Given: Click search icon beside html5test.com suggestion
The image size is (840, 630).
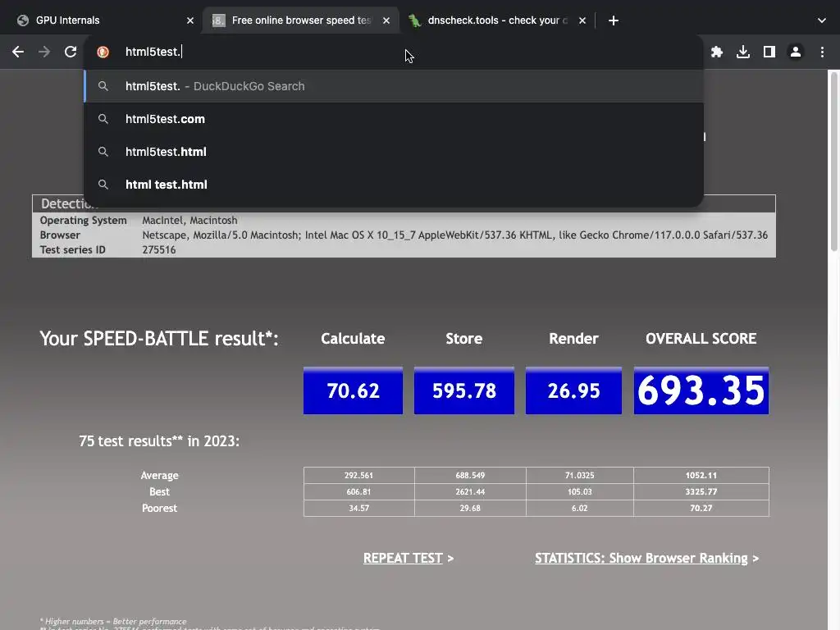Looking at the screenshot, I should [103, 119].
